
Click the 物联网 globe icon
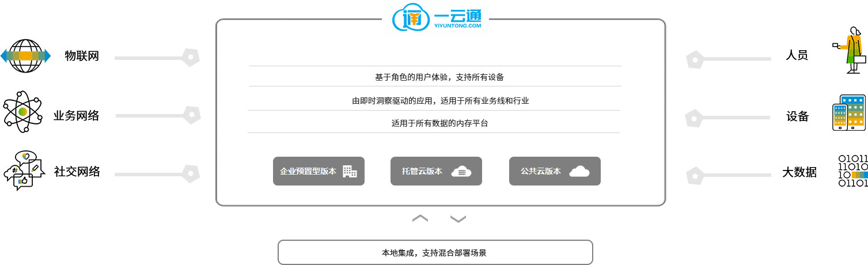pyautogui.click(x=25, y=56)
